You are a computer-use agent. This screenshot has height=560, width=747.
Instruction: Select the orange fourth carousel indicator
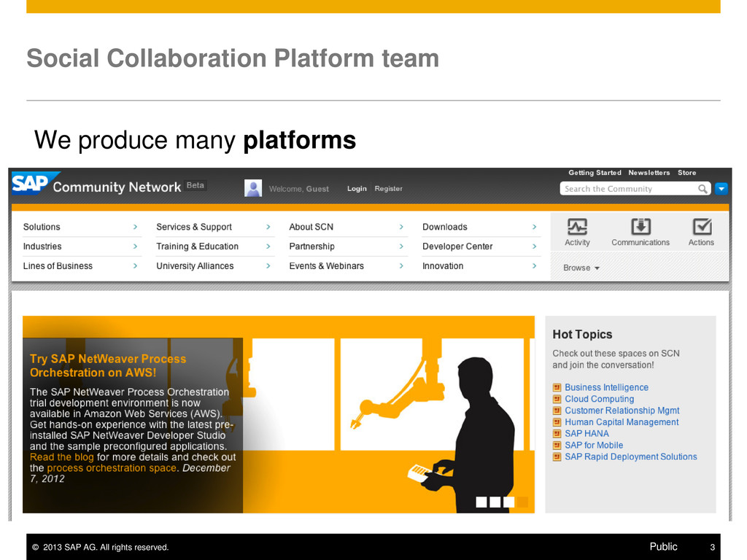pyautogui.click(x=522, y=502)
